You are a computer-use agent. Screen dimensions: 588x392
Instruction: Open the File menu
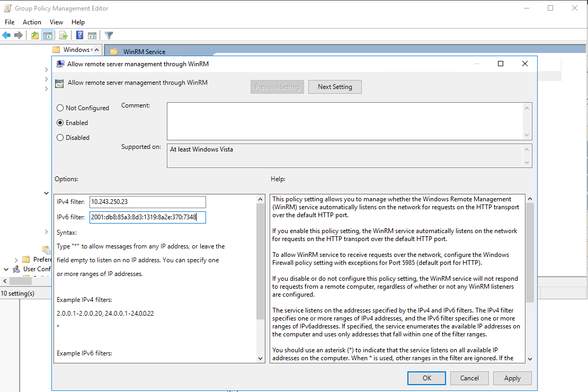(10, 22)
